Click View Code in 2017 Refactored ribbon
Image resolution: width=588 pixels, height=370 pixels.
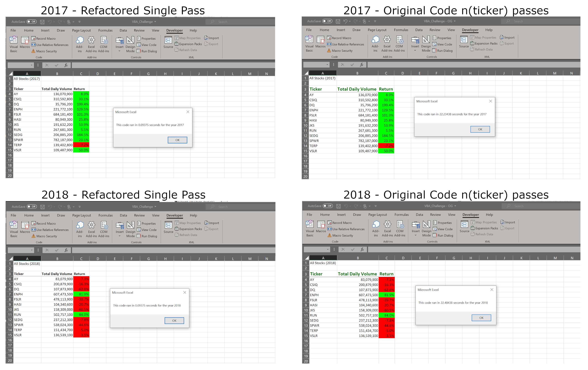146,45
